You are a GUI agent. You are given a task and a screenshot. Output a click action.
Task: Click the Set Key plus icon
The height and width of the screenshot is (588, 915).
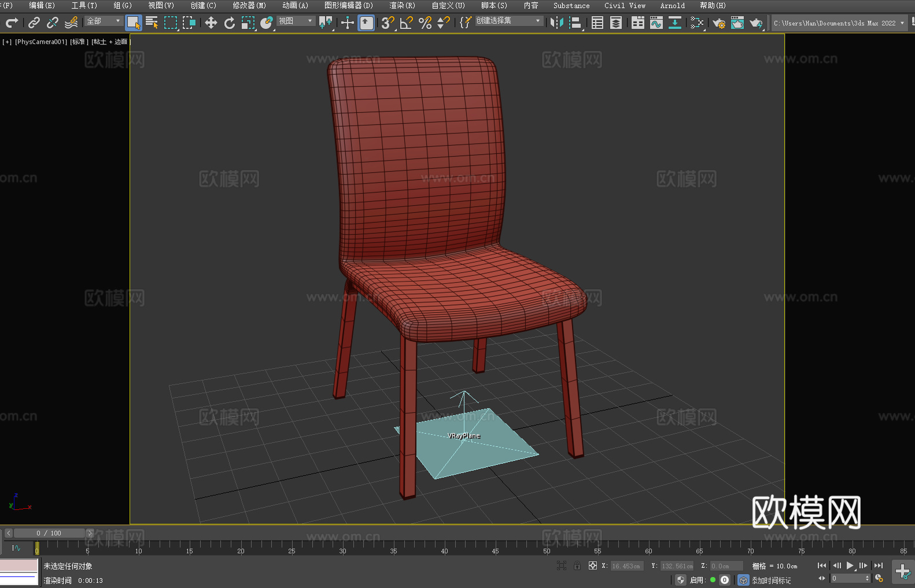pyautogui.click(x=902, y=572)
